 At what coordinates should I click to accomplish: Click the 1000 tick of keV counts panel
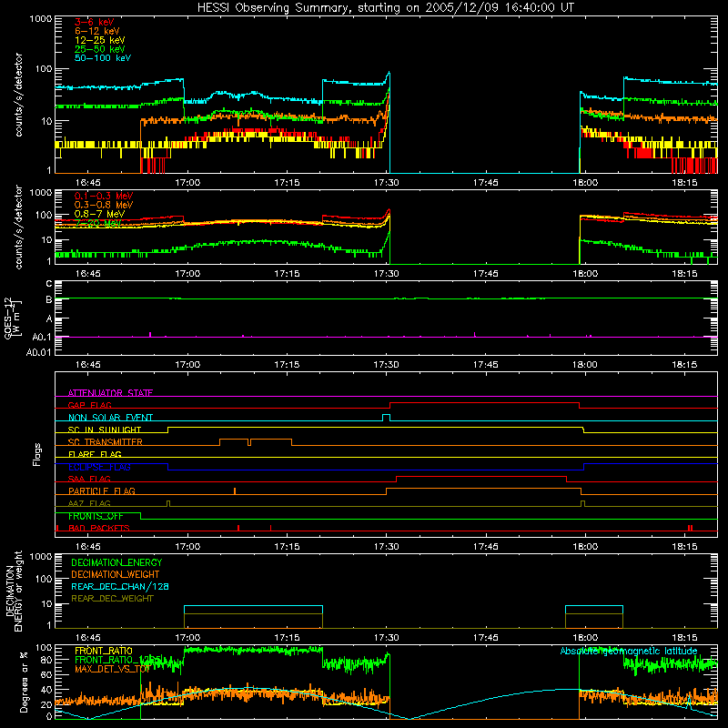(x=40, y=19)
